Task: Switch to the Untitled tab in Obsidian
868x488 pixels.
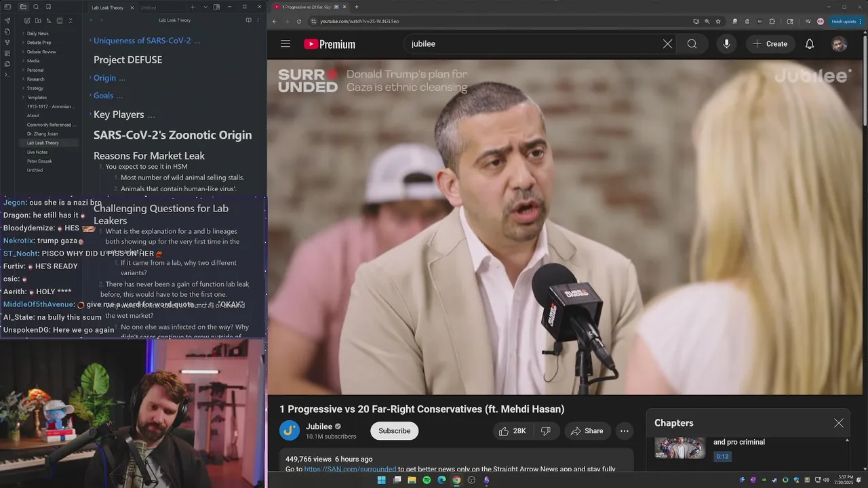Action: coord(149,7)
